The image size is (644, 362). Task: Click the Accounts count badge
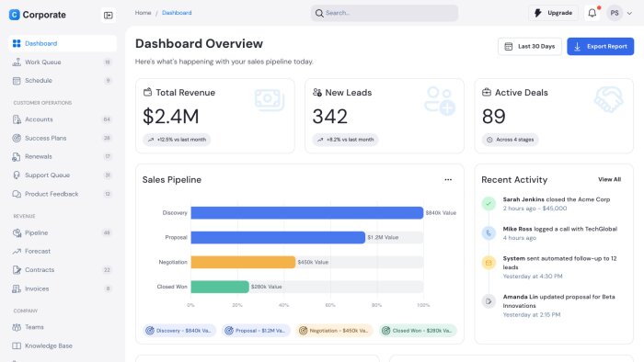tap(107, 119)
